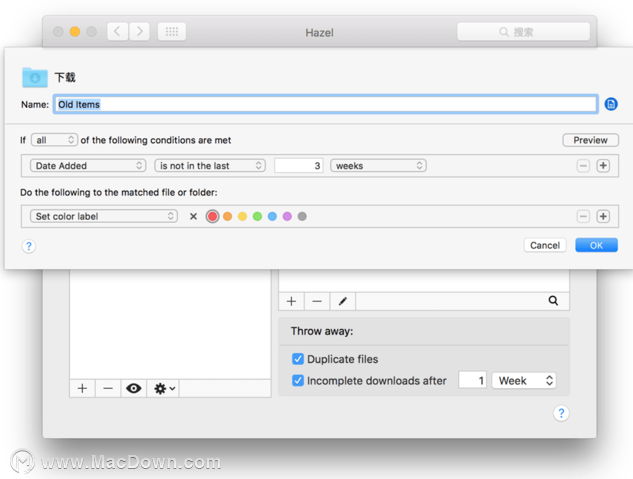Confirm the rule with OK
The width and height of the screenshot is (633, 479).
coord(596,245)
